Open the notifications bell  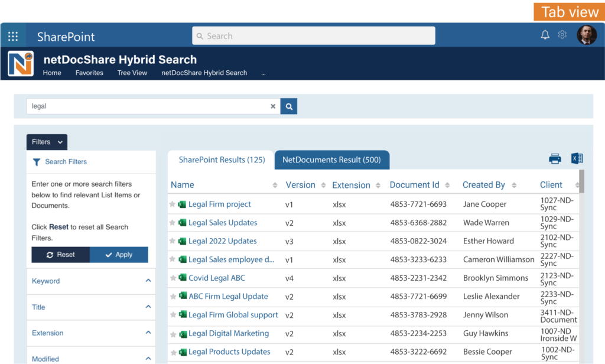point(545,35)
